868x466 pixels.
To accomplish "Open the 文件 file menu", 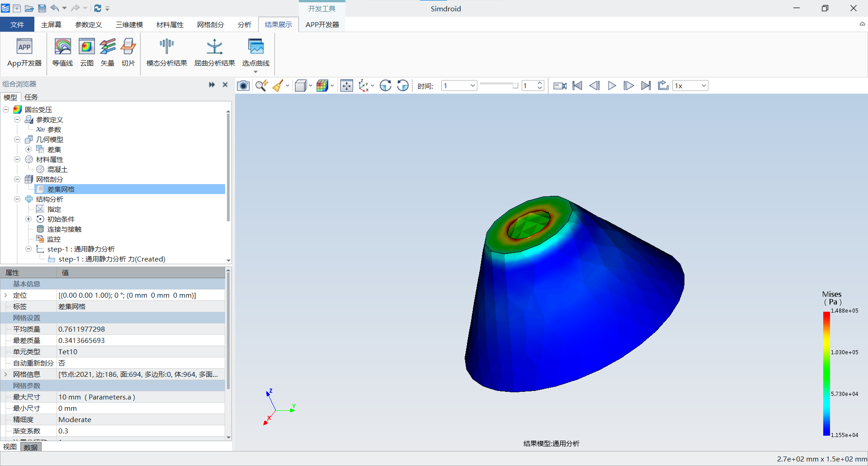I will 17,24.
